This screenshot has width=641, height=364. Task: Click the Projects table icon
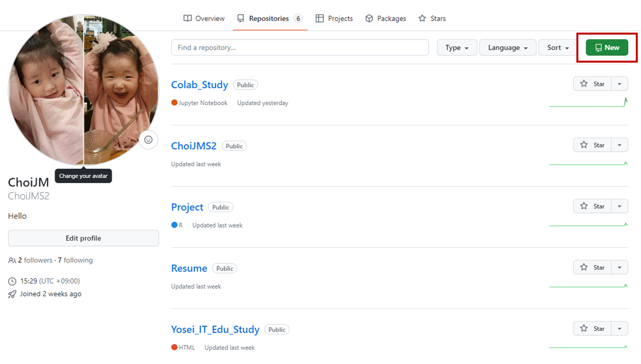point(320,19)
